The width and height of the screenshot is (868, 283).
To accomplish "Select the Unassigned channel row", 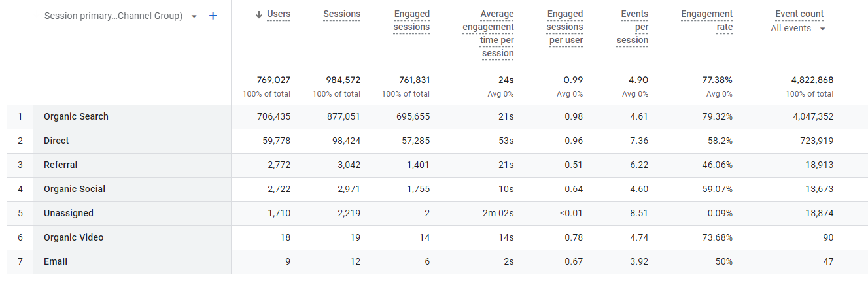I will (69, 214).
